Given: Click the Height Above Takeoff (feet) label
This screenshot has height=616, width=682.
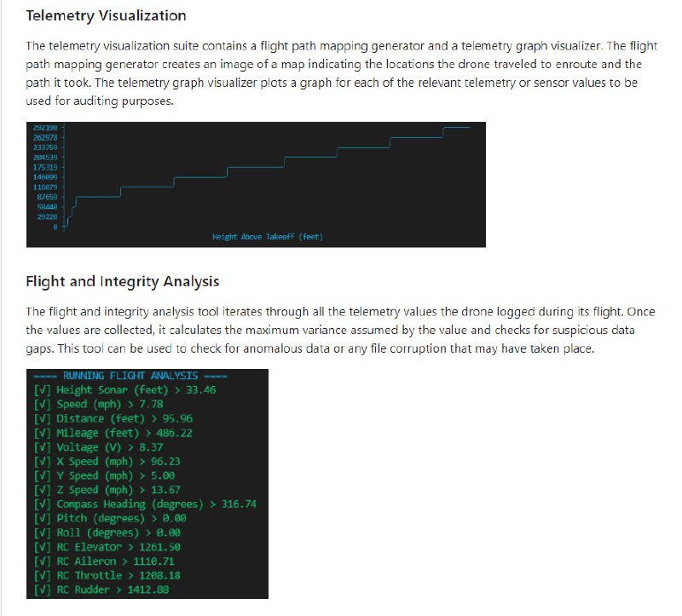Looking at the screenshot, I should pyautogui.click(x=267, y=236).
